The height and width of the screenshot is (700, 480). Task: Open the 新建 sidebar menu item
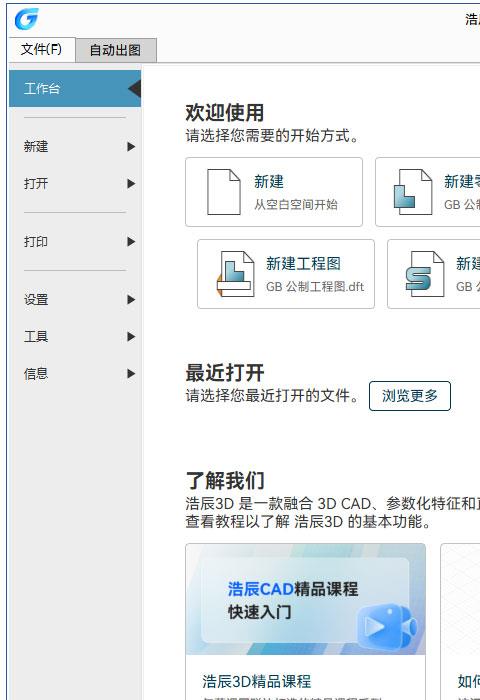point(75,146)
